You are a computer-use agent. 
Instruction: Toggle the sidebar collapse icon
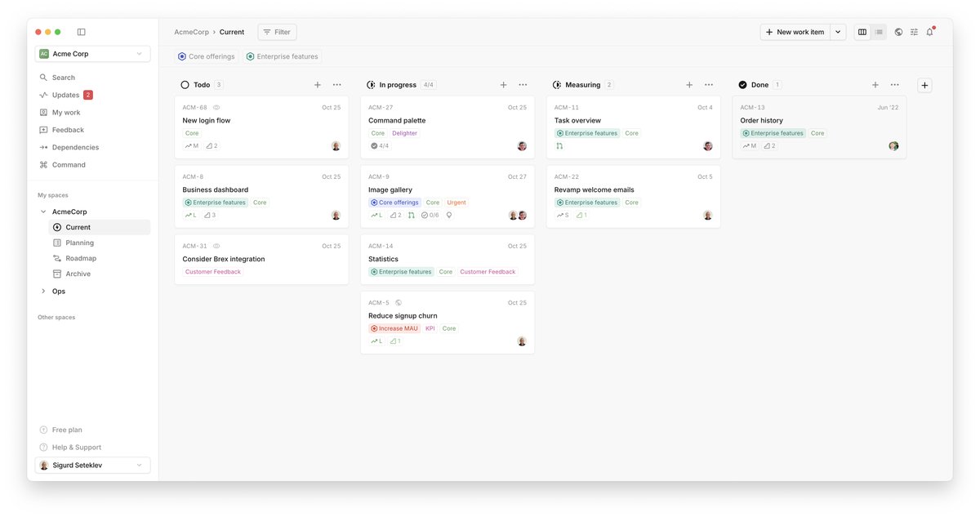(x=81, y=32)
